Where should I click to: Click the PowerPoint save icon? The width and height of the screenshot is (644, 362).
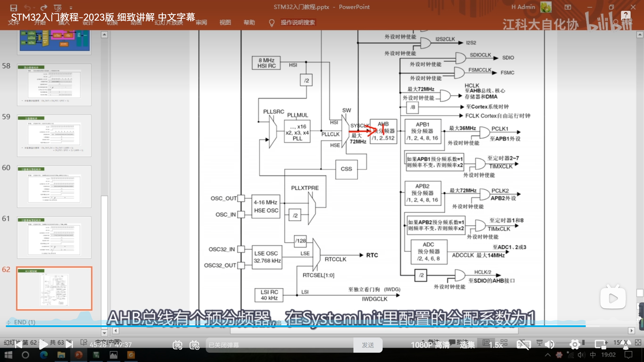14,8
